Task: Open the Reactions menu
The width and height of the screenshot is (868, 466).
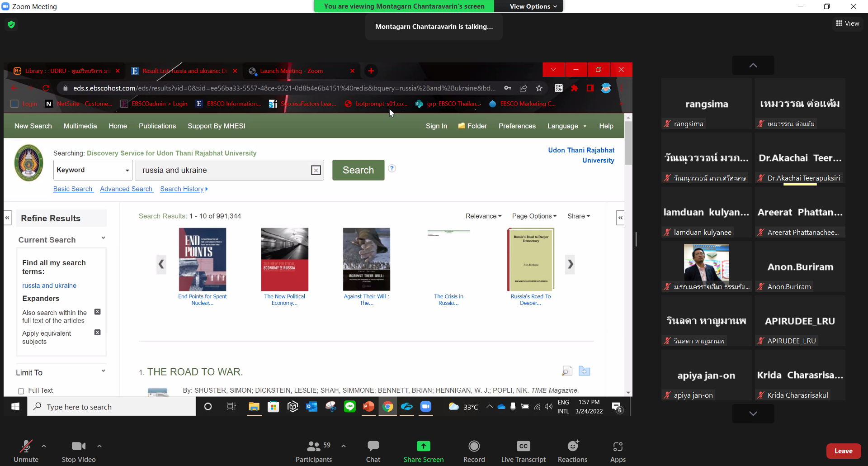Action: pyautogui.click(x=572, y=451)
